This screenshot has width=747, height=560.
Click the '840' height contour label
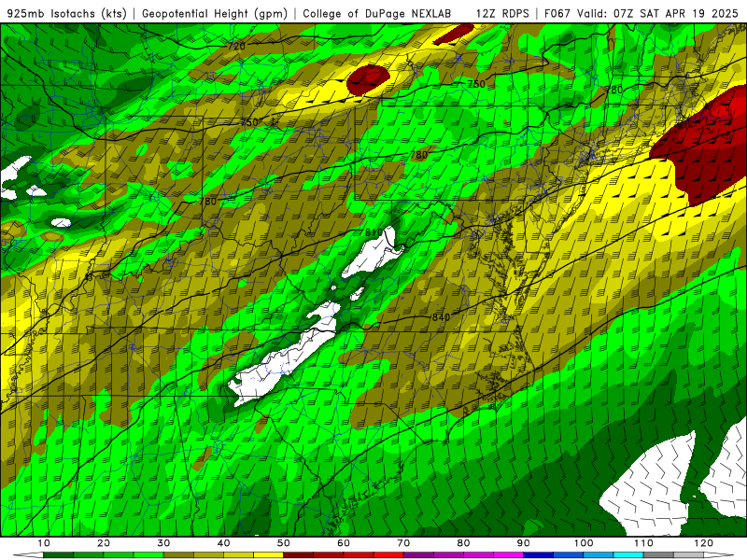pos(441,317)
